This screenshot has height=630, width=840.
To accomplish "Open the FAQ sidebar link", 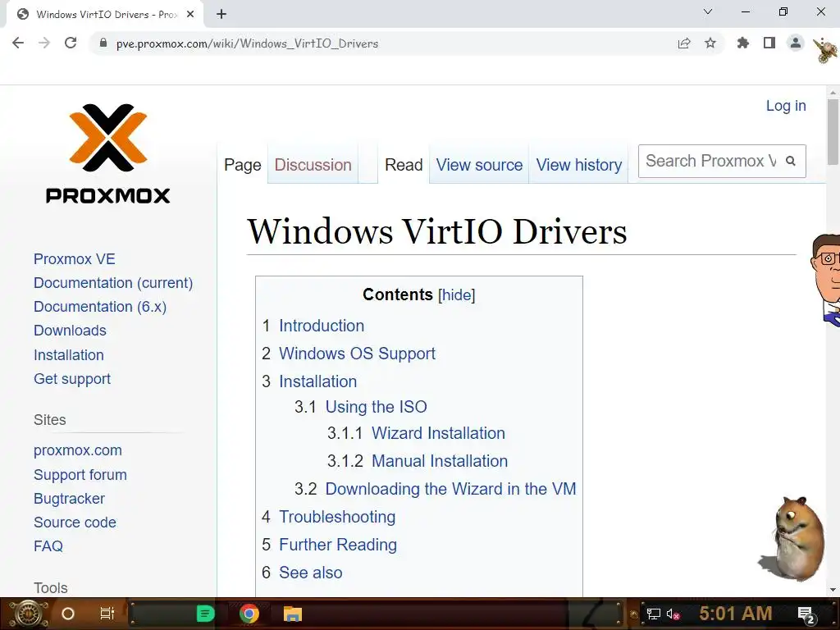I will [x=48, y=546].
